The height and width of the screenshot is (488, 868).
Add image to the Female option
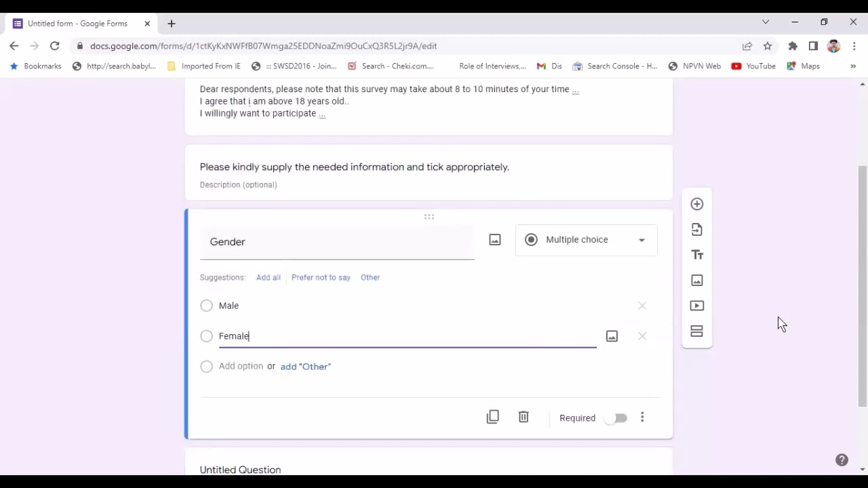coord(612,336)
